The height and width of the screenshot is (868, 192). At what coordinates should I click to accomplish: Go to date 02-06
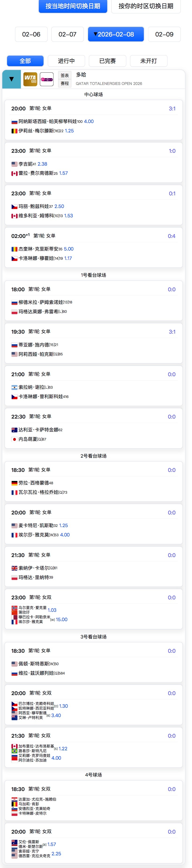tap(31, 34)
